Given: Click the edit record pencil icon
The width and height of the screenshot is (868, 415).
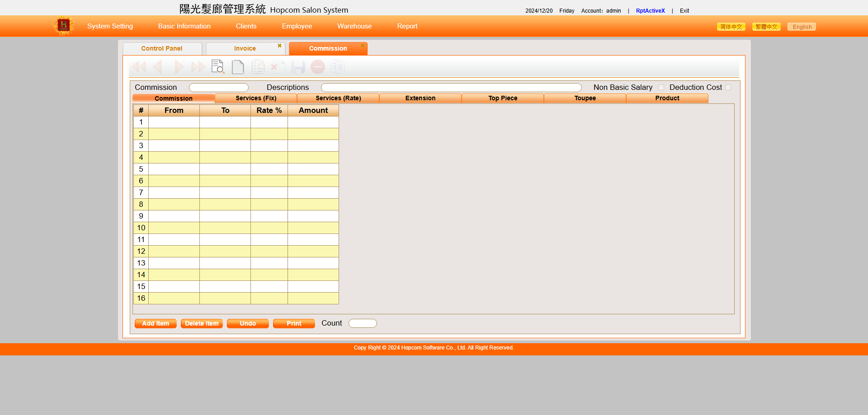Looking at the screenshot, I should point(258,67).
